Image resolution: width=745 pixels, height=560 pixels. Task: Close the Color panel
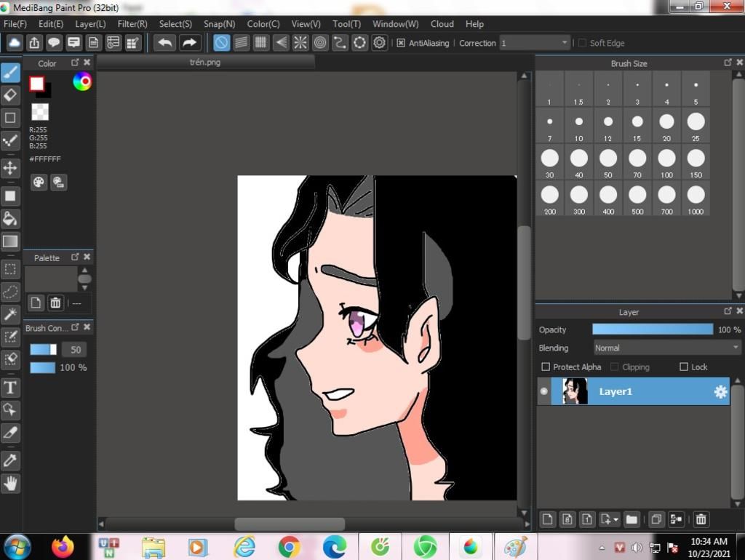pos(87,63)
